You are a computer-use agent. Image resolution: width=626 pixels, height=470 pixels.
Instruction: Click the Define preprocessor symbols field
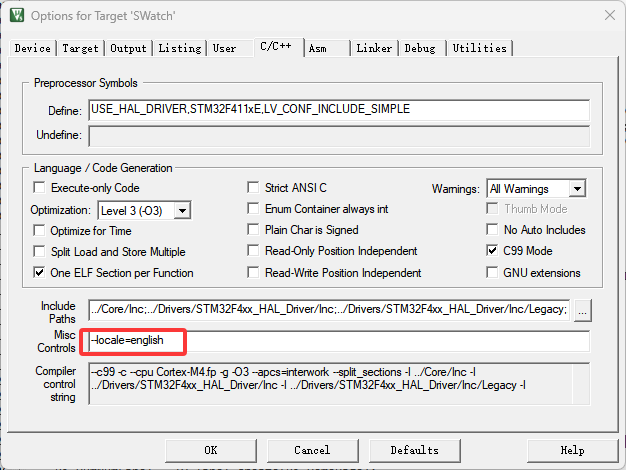tap(338, 109)
